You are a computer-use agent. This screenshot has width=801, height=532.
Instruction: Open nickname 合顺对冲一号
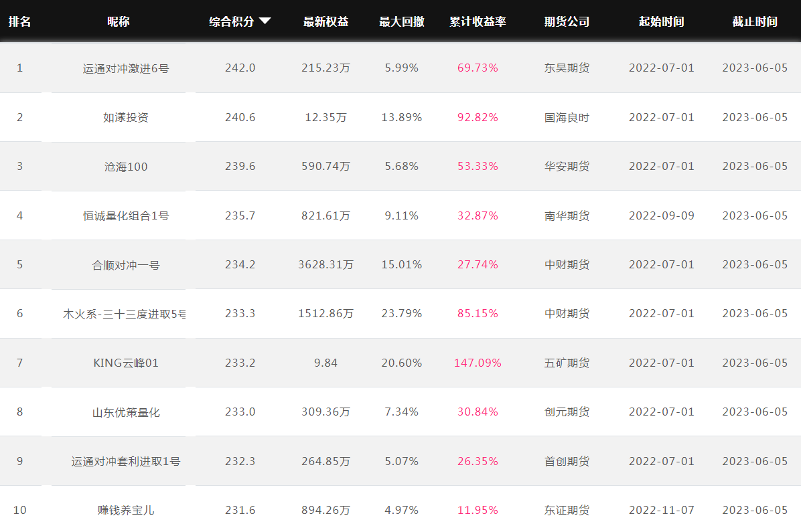click(126, 265)
